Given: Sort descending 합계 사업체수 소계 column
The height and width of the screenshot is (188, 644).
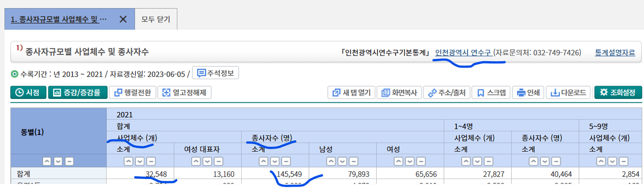Looking at the screenshot, I should coord(140,161).
